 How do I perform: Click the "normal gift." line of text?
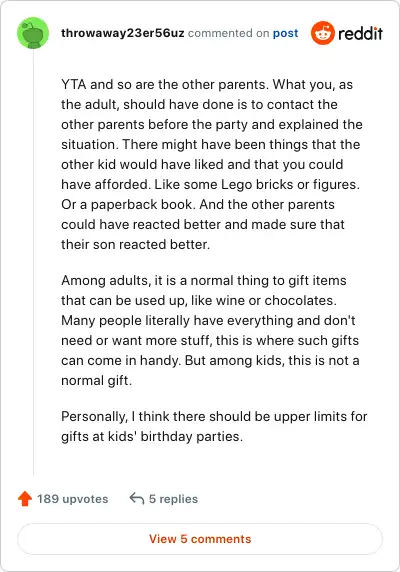point(97,380)
